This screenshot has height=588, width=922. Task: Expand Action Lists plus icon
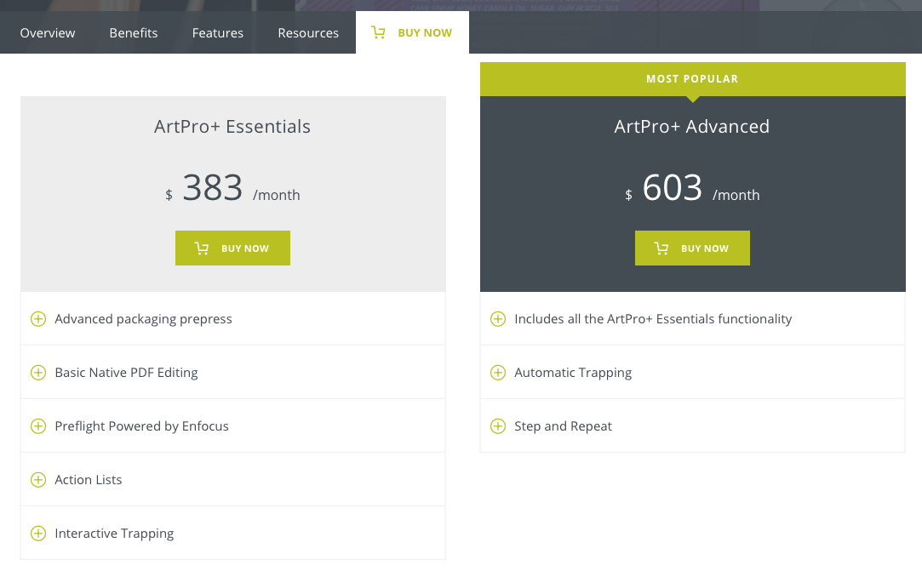click(x=38, y=479)
